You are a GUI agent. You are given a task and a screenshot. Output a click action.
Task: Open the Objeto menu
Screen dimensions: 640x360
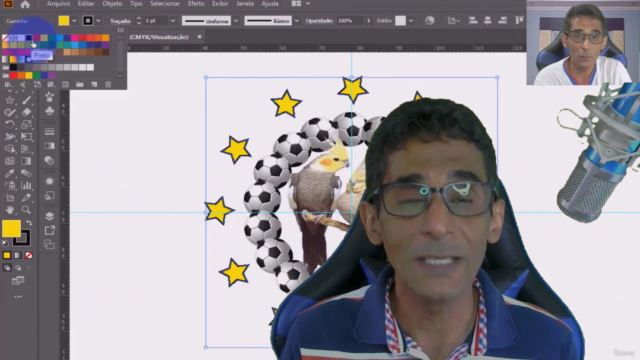[x=112, y=4]
